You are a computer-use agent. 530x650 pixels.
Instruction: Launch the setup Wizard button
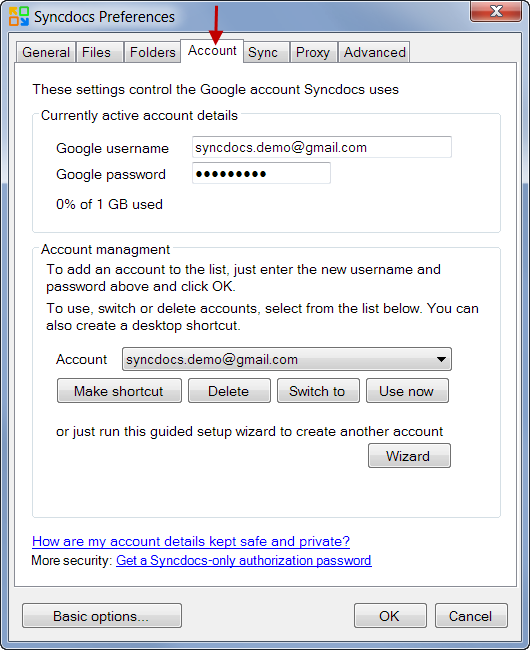point(409,456)
